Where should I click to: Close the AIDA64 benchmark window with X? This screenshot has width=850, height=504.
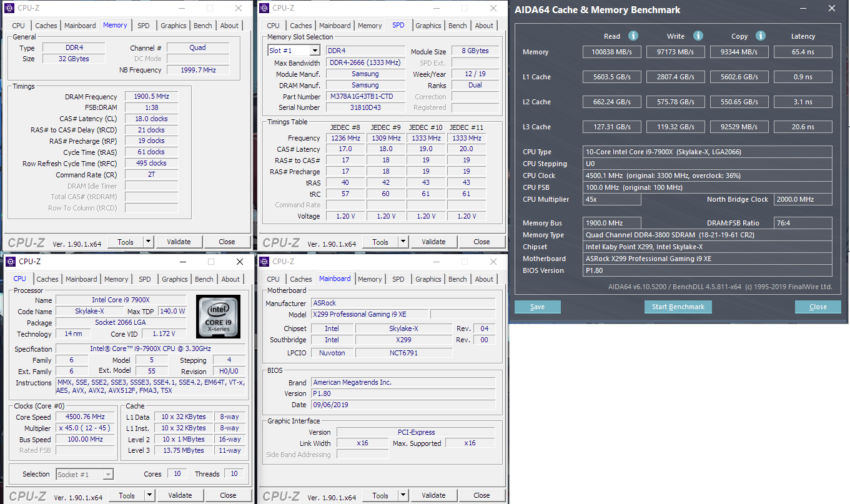point(831,9)
